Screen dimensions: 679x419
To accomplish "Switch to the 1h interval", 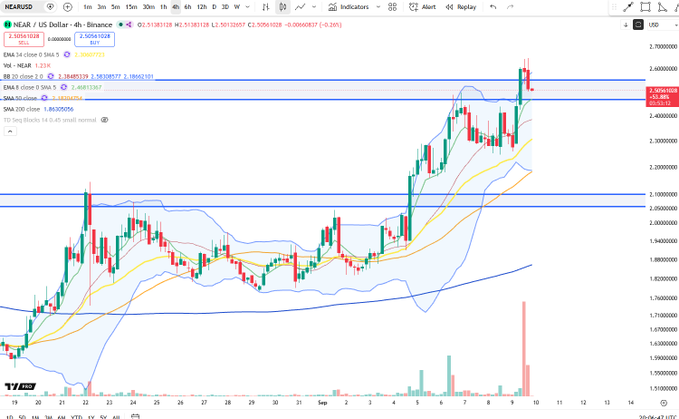I will tap(163, 7).
